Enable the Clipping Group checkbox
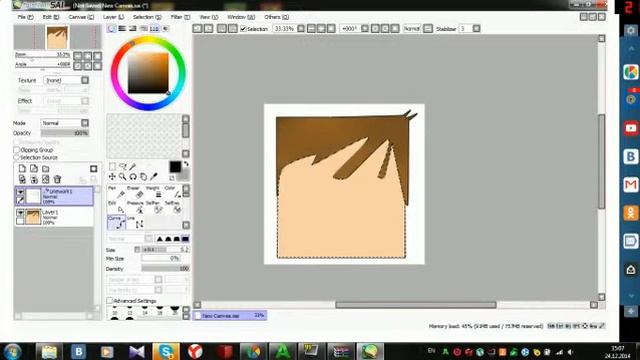The height and width of the screenshot is (360, 640). 17,150
